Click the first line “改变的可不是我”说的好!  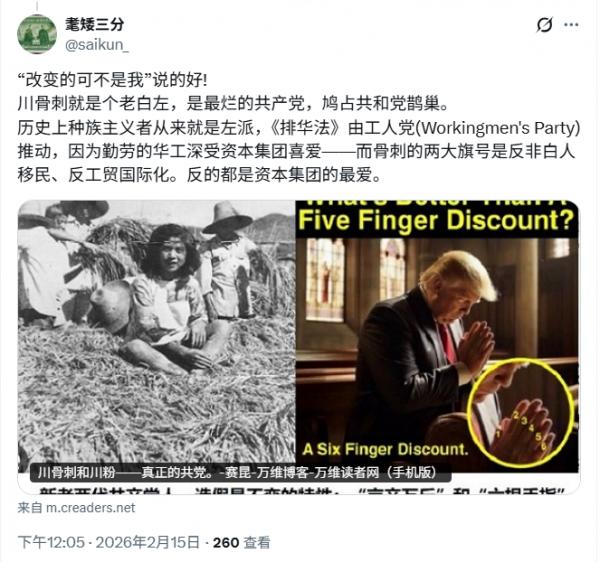pos(112,80)
